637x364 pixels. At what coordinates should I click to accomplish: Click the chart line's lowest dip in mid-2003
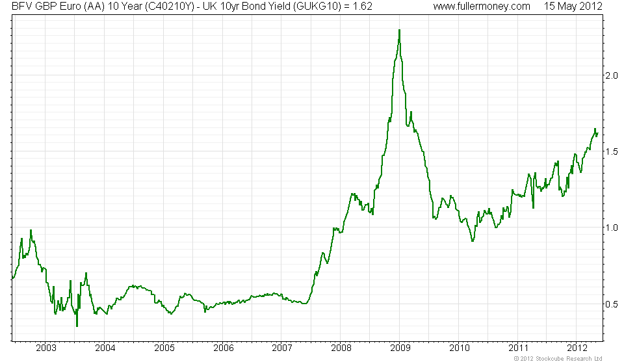pyautogui.click(x=77, y=326)
